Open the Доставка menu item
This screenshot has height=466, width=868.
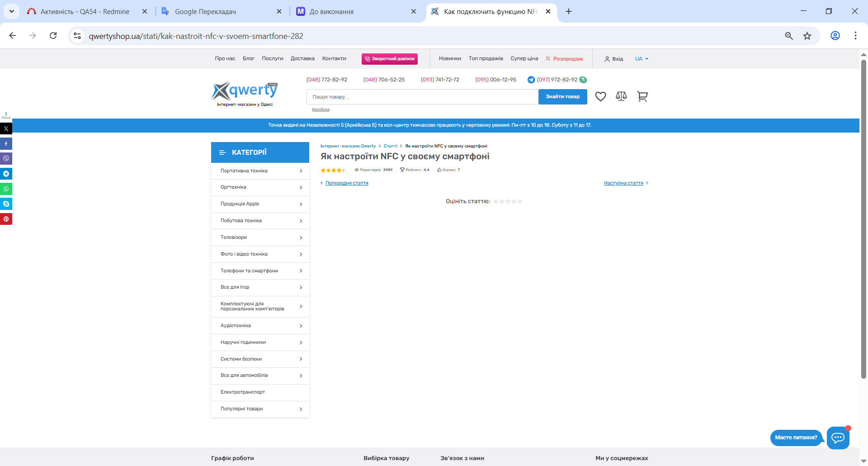pos(302,59)
